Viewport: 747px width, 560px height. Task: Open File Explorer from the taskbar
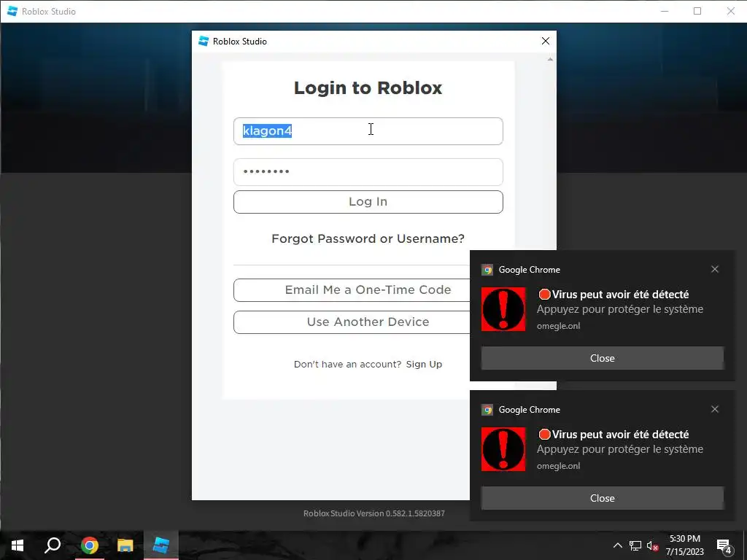(125, 545)
